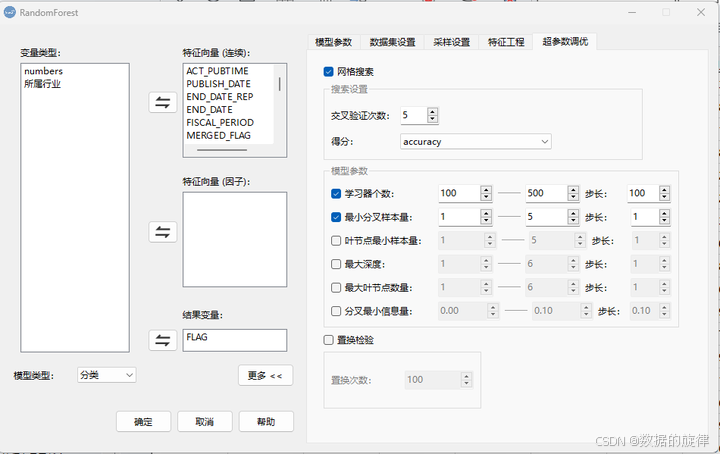
Task: Adjust the 最小分叉样本量 步长 stepper
Action: (664, 217)
